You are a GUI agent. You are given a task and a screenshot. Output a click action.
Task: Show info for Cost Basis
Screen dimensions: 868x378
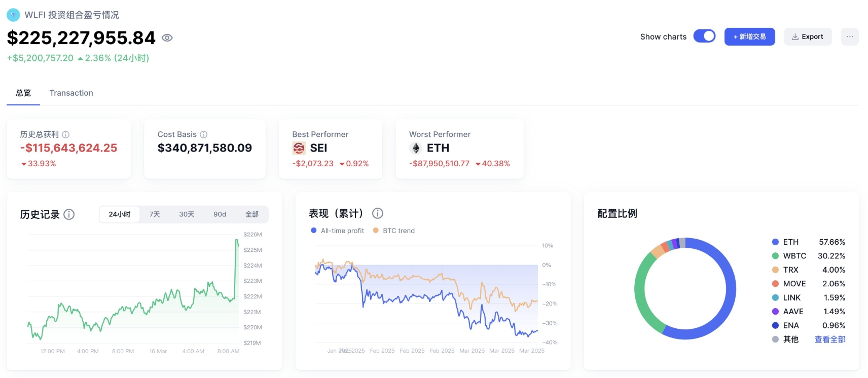coord(204,134)
